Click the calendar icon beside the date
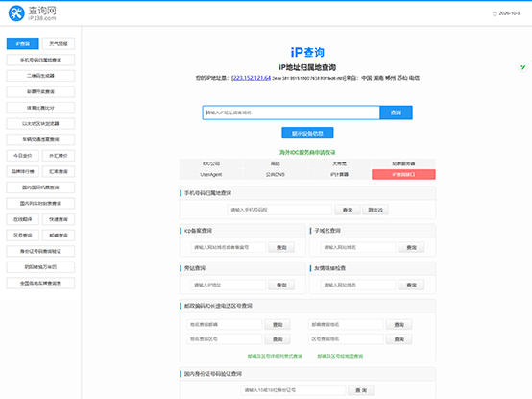This screenshot has width=532, height=399. pyautogui.click(x=495, y=13)
